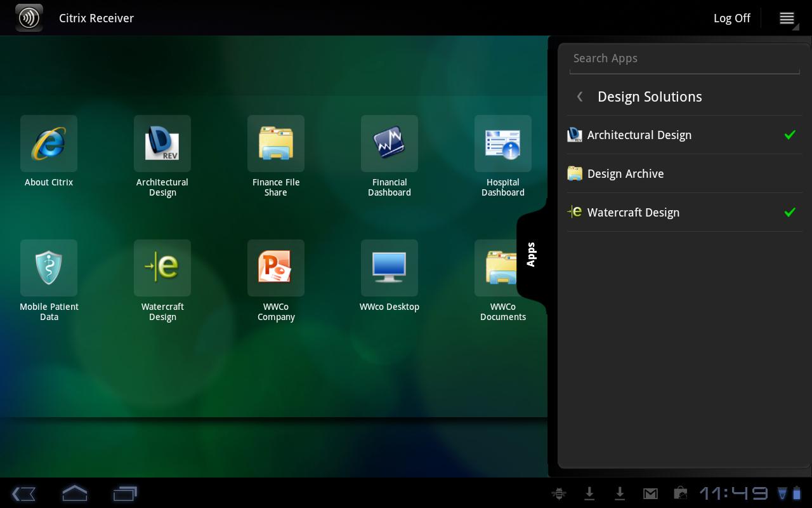Image resolution: width=812 pixels, height=508 pixels.
Task: Uncheck the Architectural Design green checkmark
Action: 790,135
